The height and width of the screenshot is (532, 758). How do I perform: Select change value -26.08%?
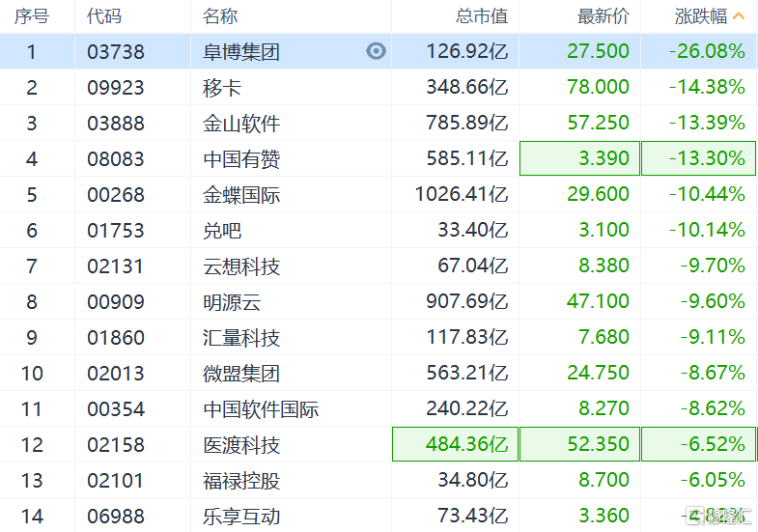[x=707, y=51]
